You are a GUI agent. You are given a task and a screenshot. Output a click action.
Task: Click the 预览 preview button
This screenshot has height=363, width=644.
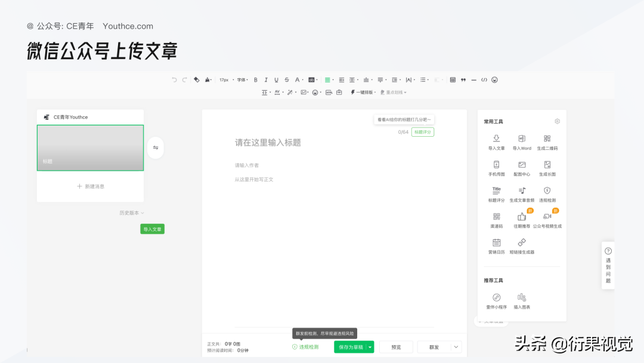395,347
